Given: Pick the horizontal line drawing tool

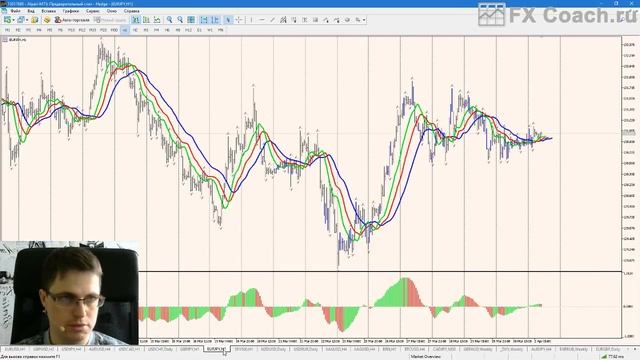Looking at the screenshot, I should coord(262,20).
